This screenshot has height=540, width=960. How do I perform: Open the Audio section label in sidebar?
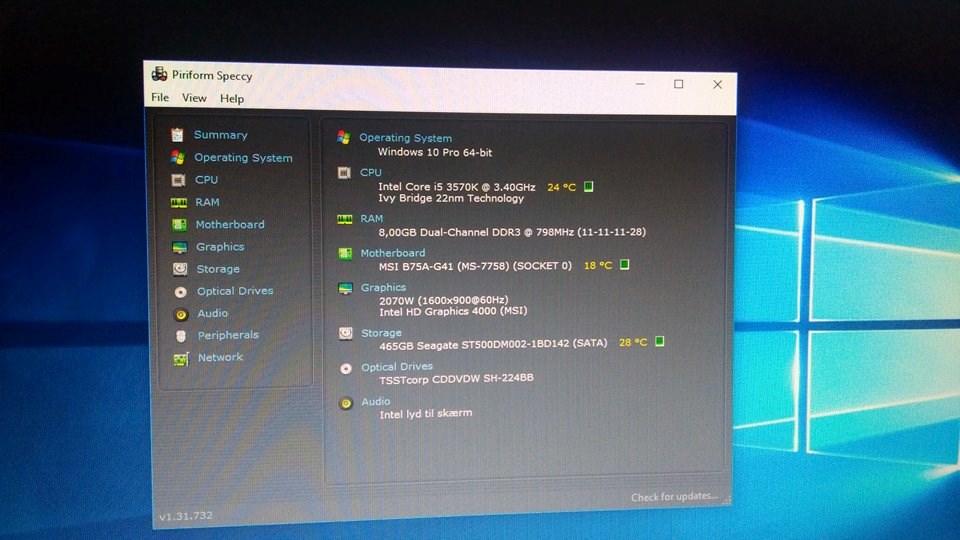point(212,313)
